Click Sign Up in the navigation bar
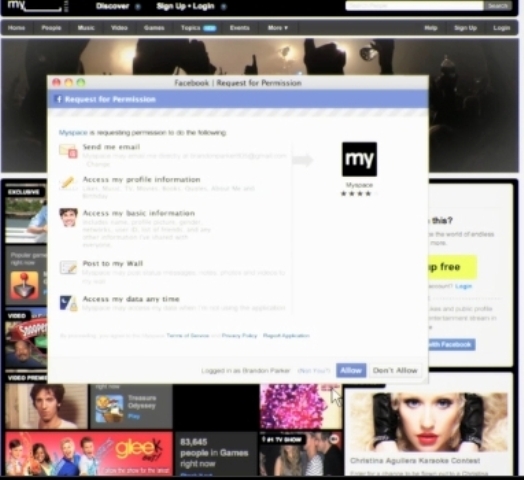This screenshot has width=524, height=480. coord(466,28)
